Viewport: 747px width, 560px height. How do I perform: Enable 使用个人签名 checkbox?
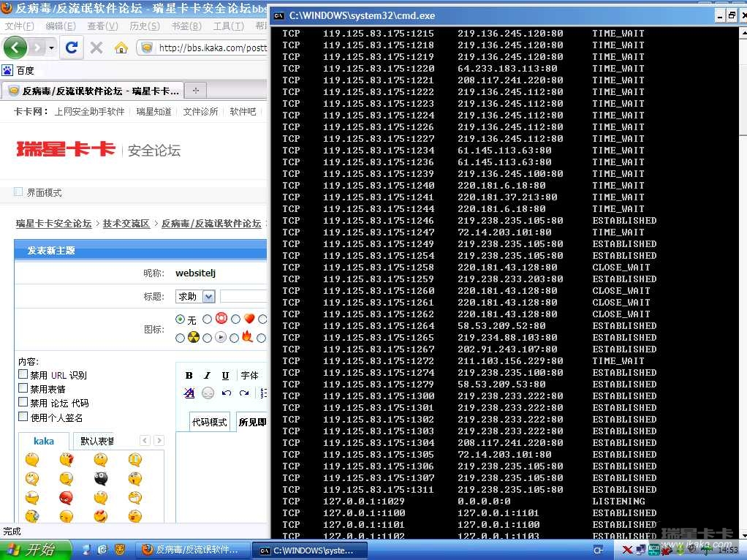click(x=23, y=417)
